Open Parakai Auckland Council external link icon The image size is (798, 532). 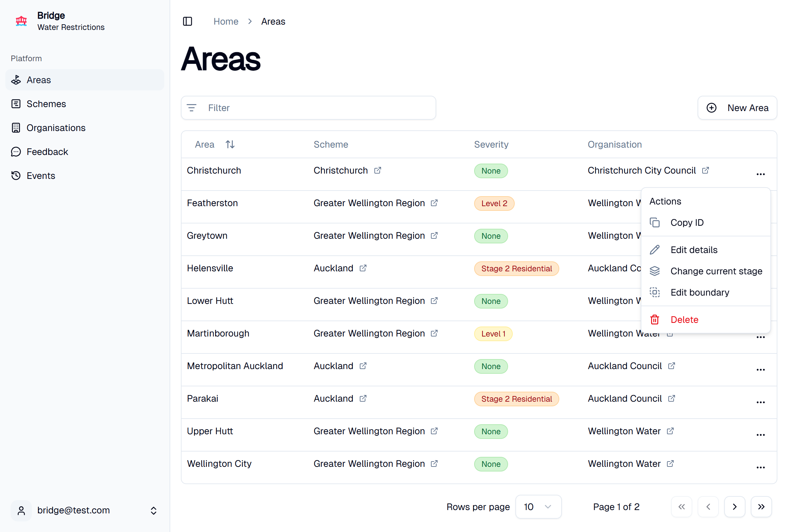click(671, 398)
